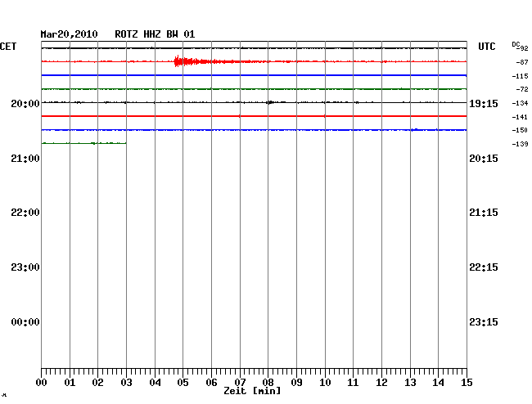Click the 20:00 CET time label
Viewport: 532px width, 404px height.
pyautogui.click(x=25, y=103)
